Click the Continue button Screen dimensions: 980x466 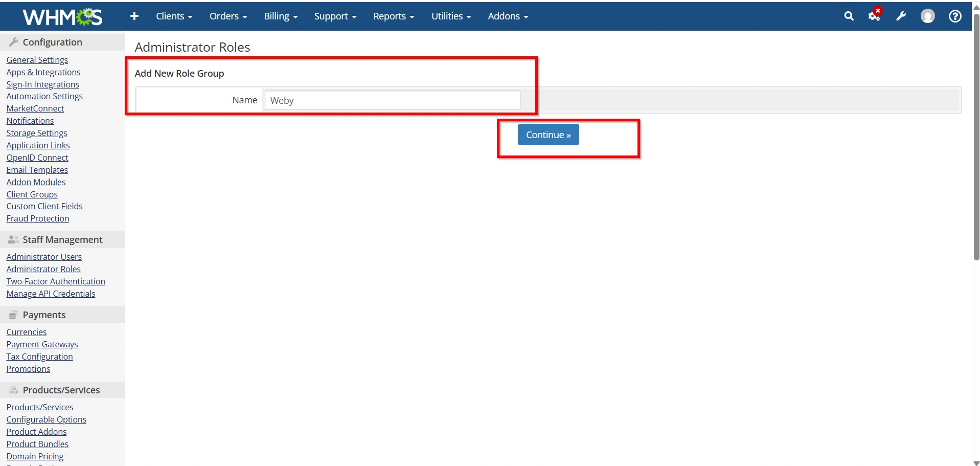point(548,135)
